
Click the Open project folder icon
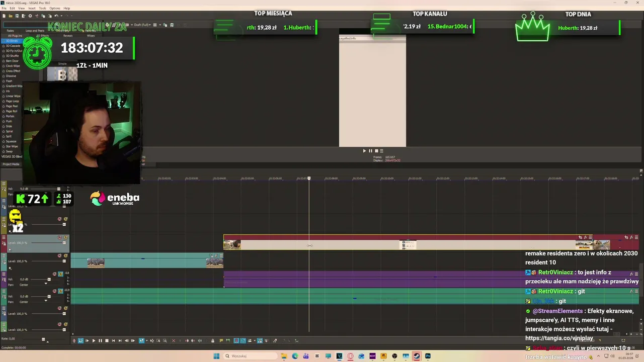click(11, 16)
